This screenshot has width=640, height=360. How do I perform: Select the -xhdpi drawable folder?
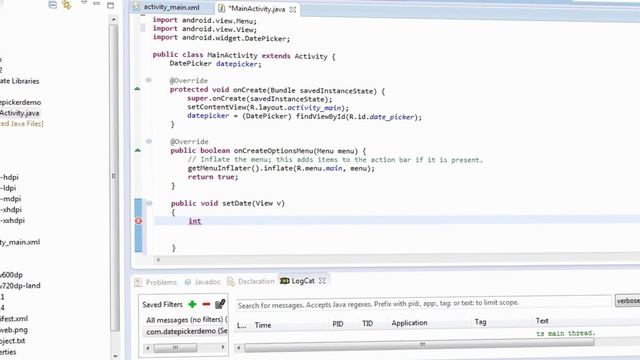(x=11, y=209)
